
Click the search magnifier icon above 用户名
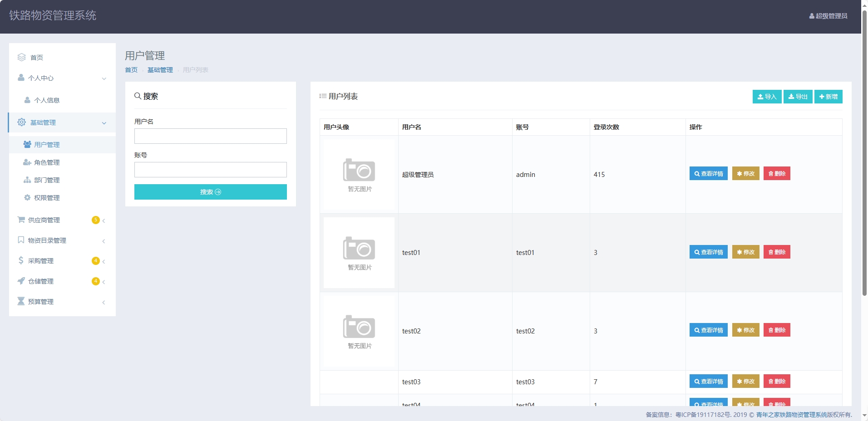click(x=138, y=96)
